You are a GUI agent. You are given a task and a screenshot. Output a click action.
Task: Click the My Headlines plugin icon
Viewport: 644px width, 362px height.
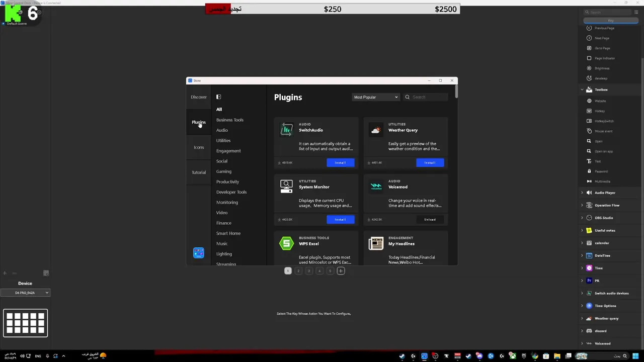point(376,243)
